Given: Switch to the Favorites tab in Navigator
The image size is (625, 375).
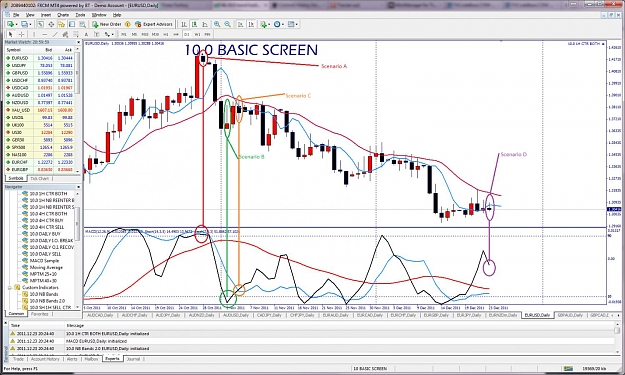Looking at the screenshot, I should tap(39, 314).
